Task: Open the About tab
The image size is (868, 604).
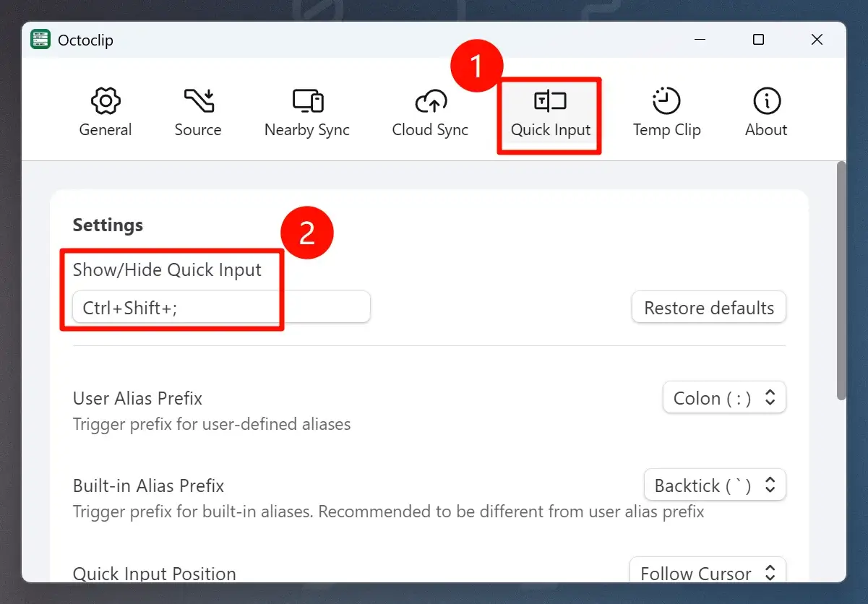Action: (765, 112)
